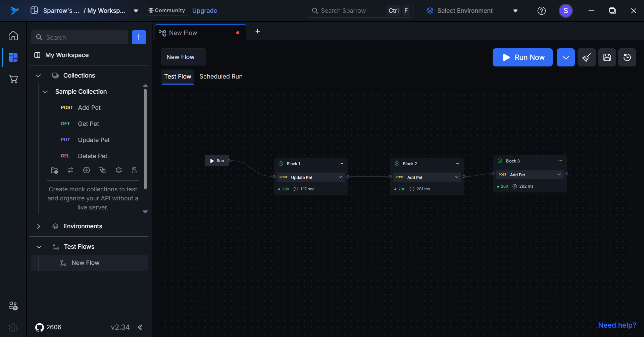Collapse the sidebar with double chevron icon

point(140,327)
